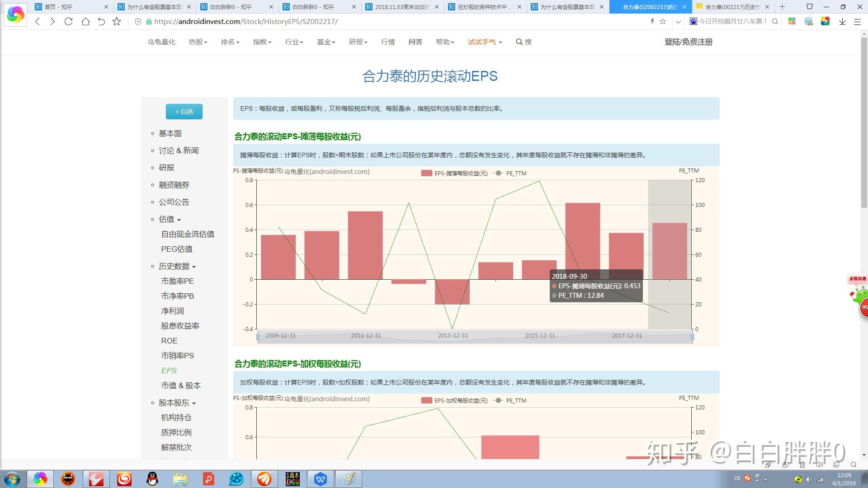Switch to 2018.11.03周末谈谈 tab
Viewport: 868px width, 488px height.
click(402, 7)
